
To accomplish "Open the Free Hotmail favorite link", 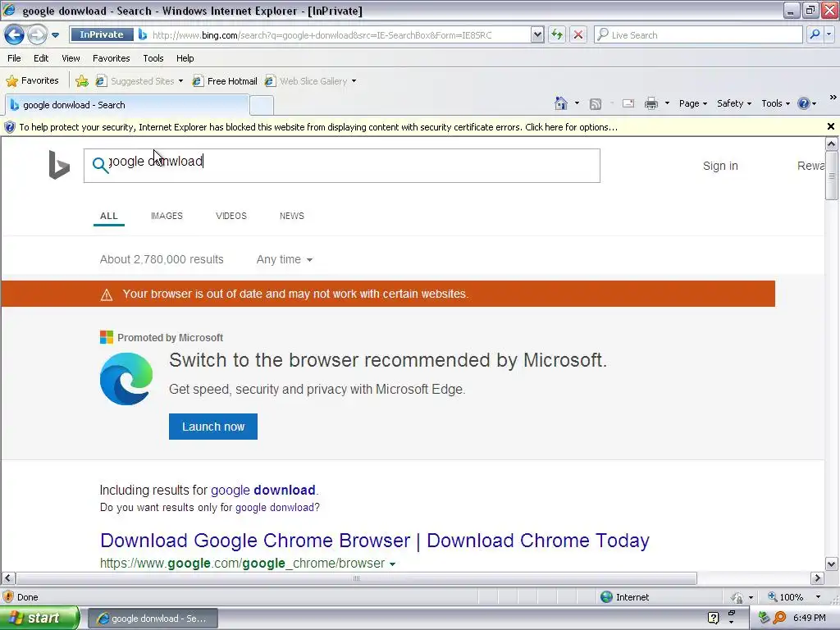I will 225,81.
